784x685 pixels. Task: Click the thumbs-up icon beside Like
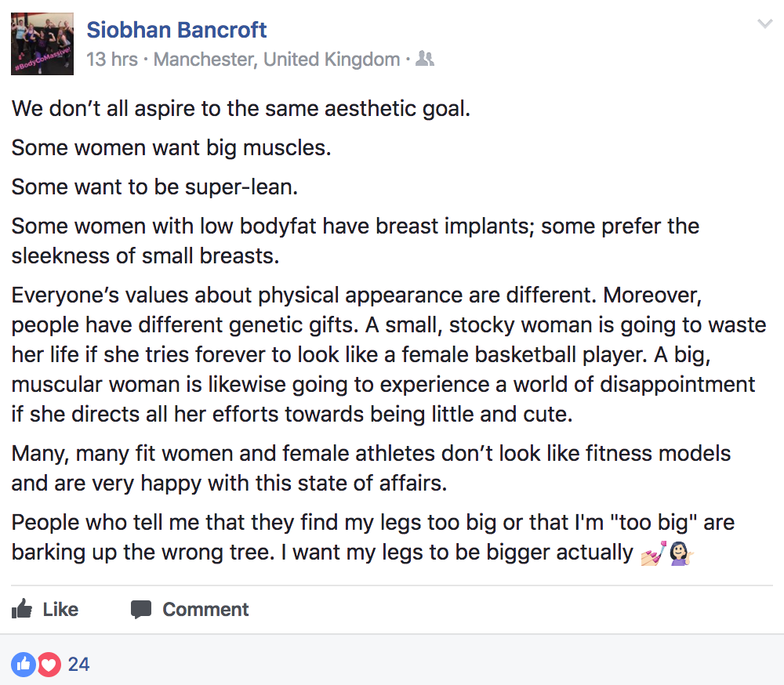(23, 609)
